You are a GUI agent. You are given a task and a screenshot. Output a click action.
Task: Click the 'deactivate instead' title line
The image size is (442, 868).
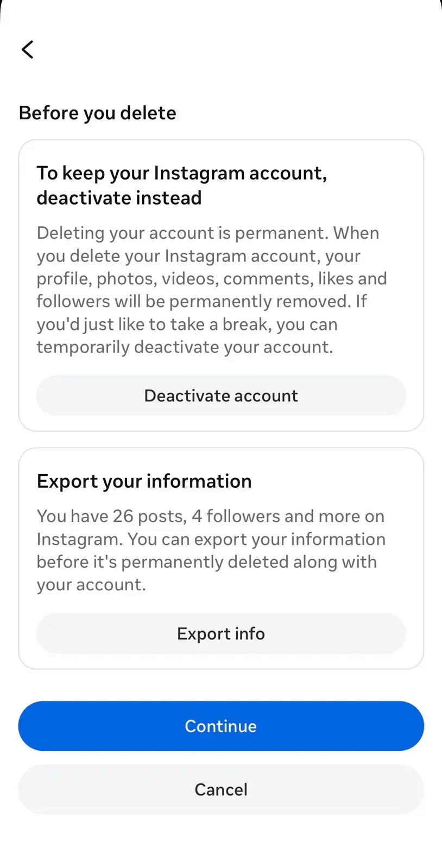click(119, 198)
